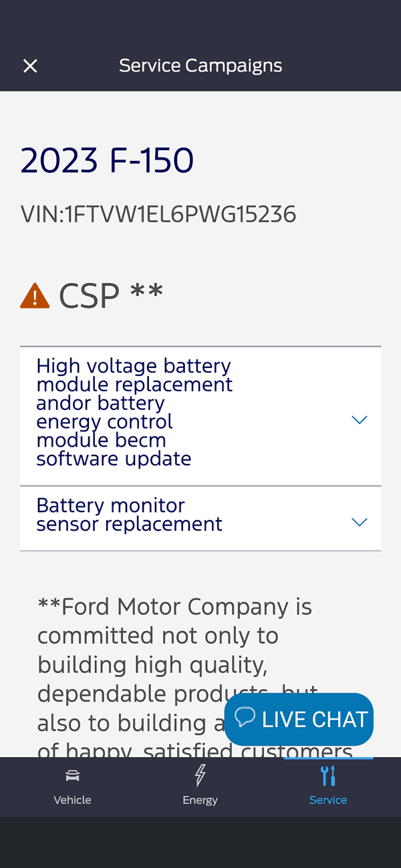401x868 pixels.
Task: Close the Service Campaigns screen
Action: point(30,65)
